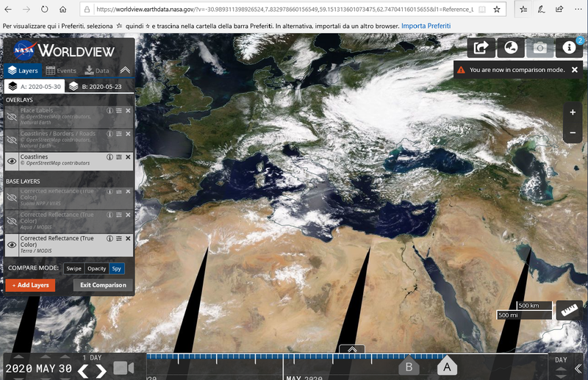Switch to the Layers tab
This screenshot has width=588, height=380.
23,71
